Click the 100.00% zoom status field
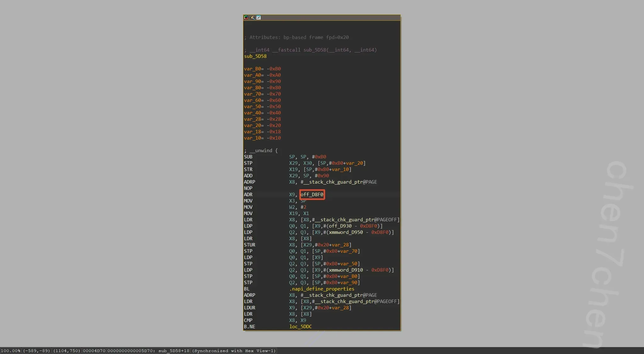Screen dimensions: 644x354 pos(10,351)
